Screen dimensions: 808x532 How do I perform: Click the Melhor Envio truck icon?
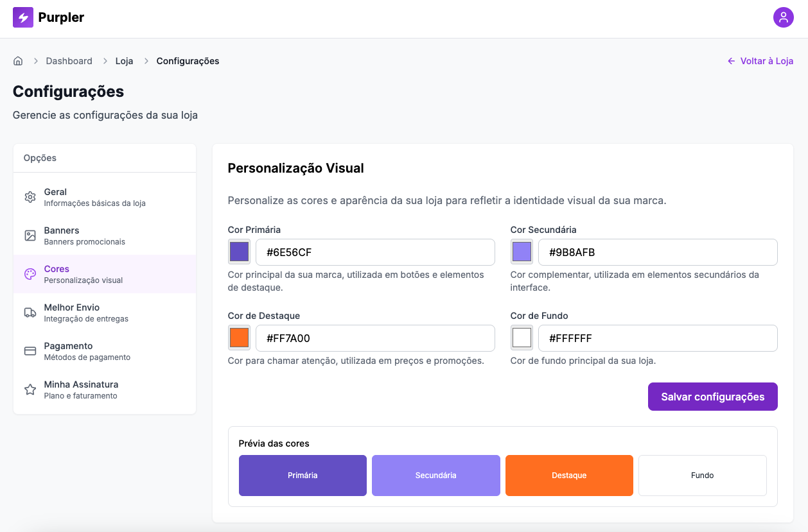[30, 313]
